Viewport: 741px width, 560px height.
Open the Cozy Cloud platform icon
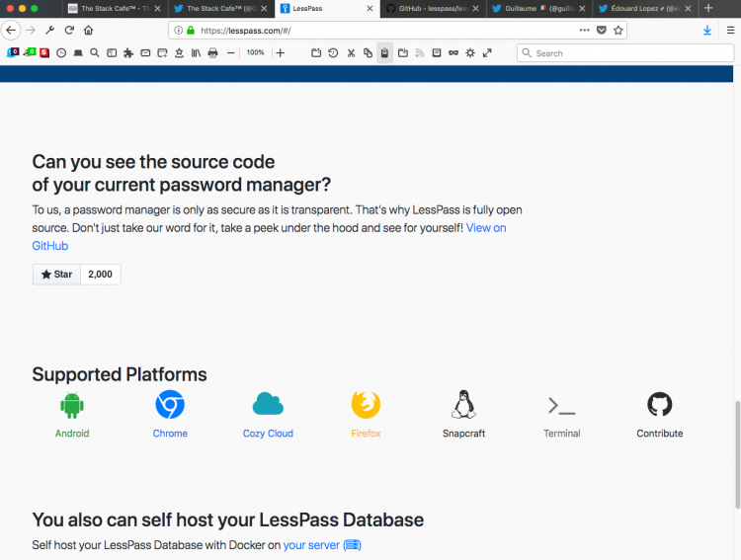click(268, 404)
